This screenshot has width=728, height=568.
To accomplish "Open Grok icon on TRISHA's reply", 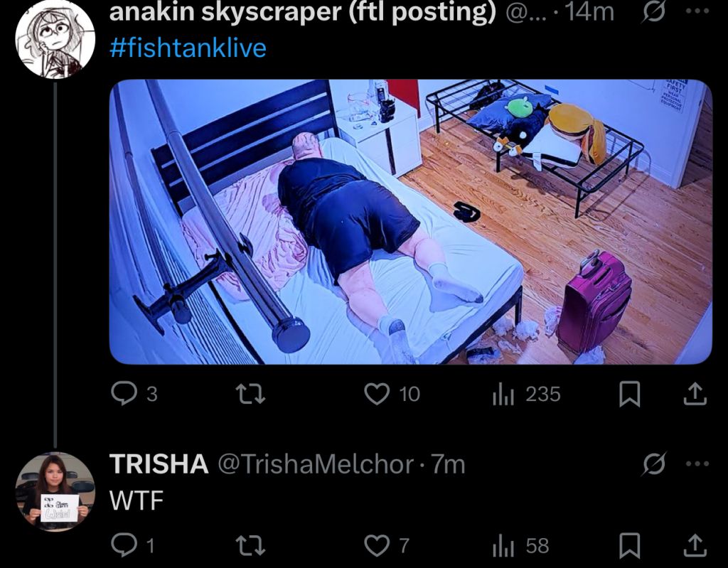I will point(654,463).
